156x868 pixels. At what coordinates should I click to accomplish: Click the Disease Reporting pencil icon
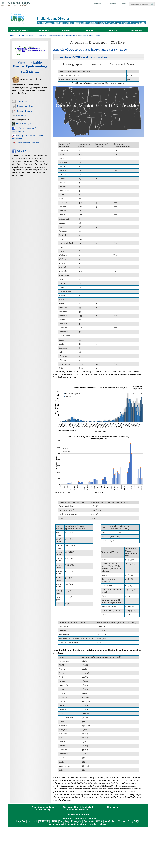pos(14,106)
